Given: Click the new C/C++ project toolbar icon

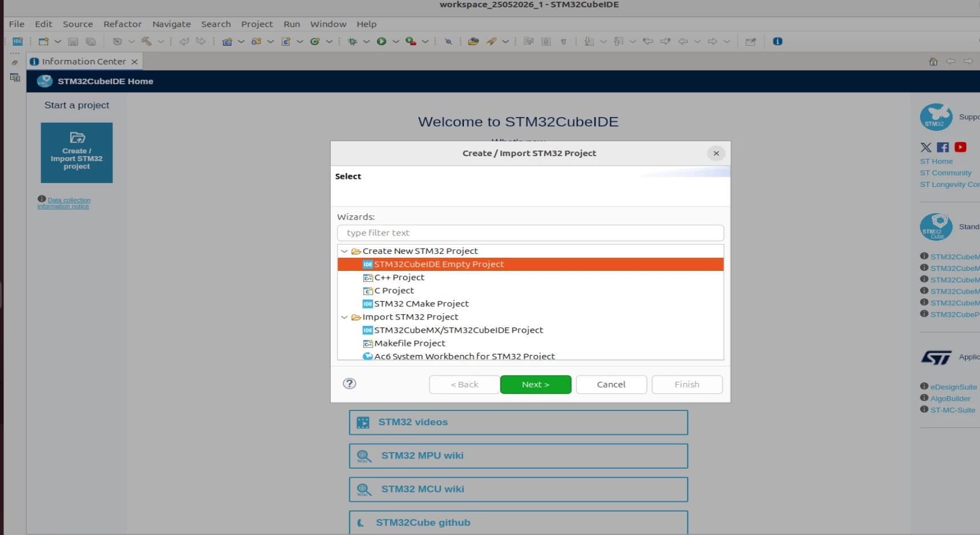Looking at the screenshot, I should (x=227, y=41).
